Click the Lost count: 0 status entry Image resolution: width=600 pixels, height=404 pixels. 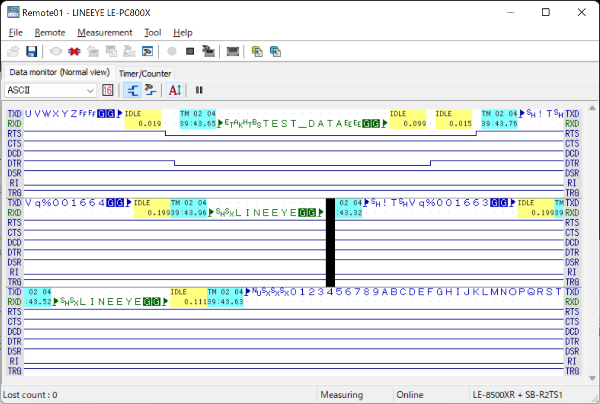pyautogui.click(x=30, y=395)
